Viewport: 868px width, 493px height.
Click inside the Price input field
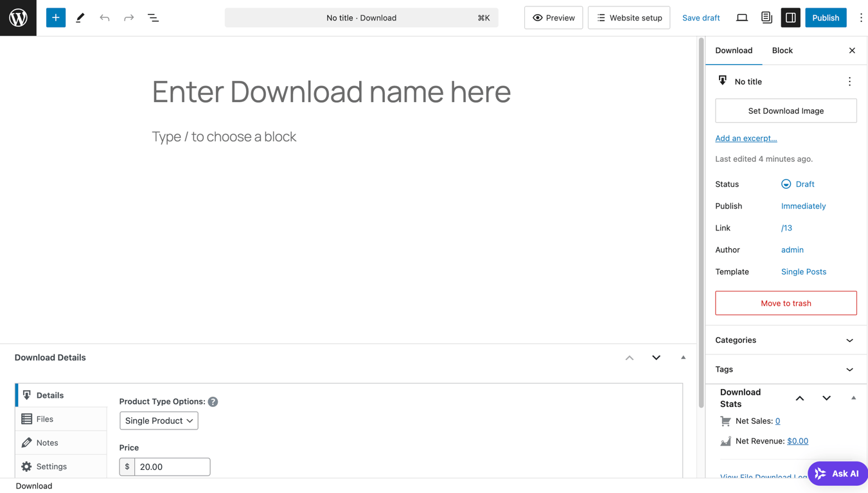[172, 467]
